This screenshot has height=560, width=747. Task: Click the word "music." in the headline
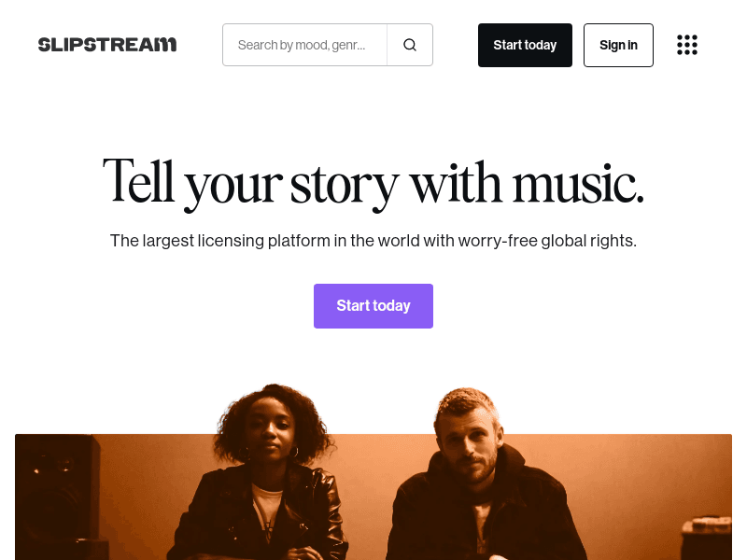tap(578, 183)
